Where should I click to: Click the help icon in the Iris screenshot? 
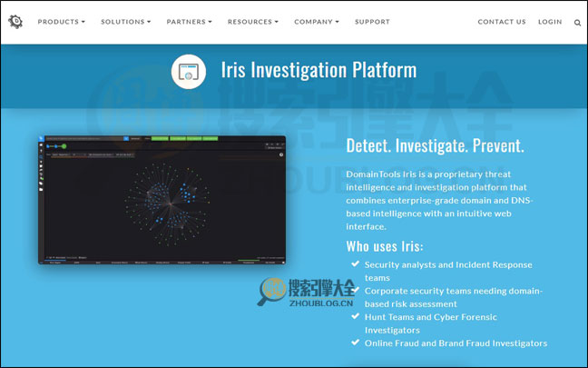tap(281, 154)
